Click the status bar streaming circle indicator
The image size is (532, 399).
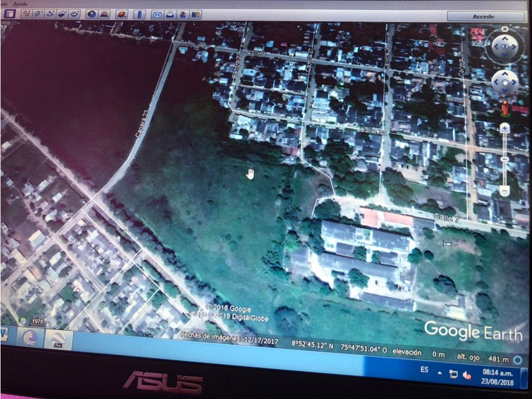pos(518,360)
